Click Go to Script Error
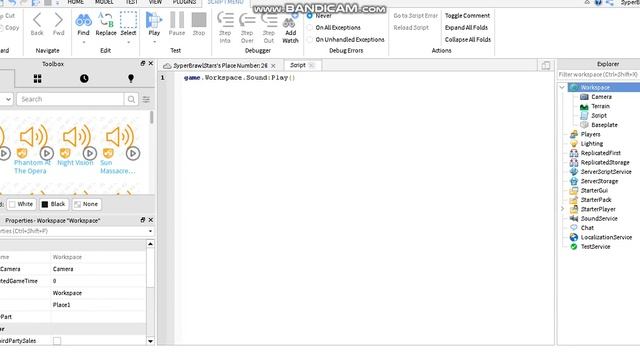 pyautogui.click(x=416, y=16)
